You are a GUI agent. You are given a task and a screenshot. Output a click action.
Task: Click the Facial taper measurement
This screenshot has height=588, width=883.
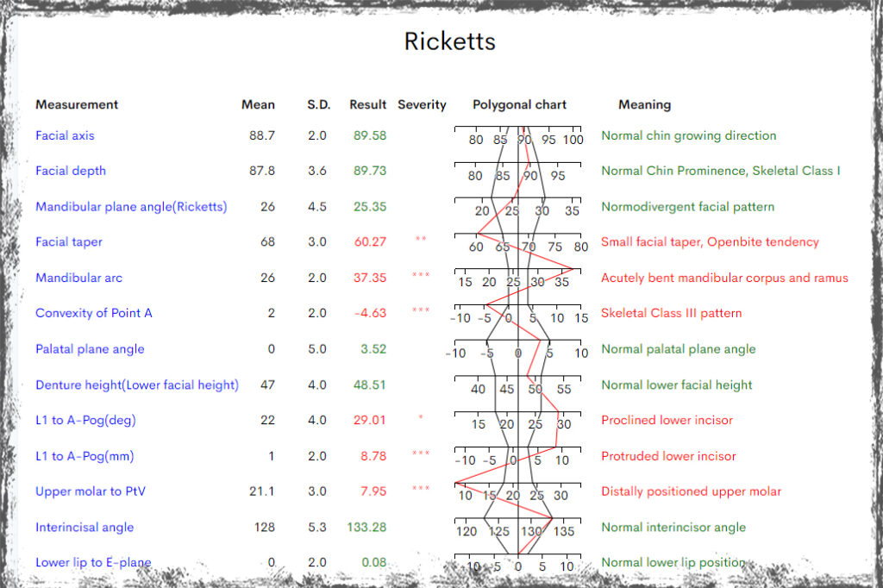69,242
